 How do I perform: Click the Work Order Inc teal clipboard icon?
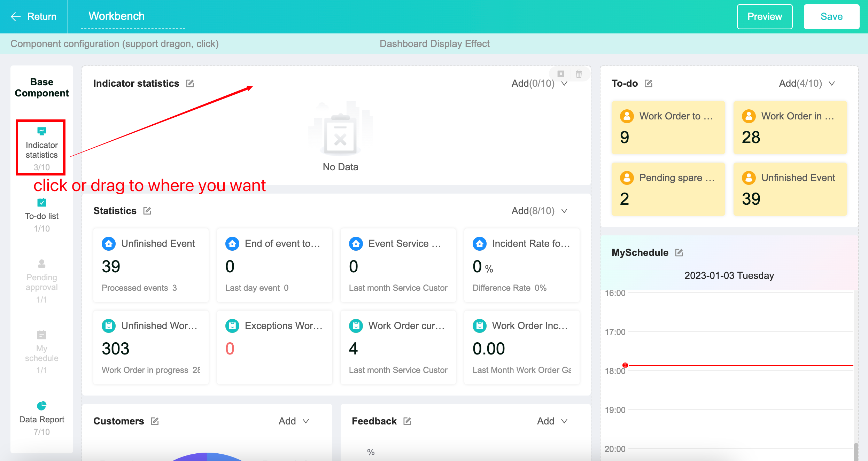(x=480, y=326)
